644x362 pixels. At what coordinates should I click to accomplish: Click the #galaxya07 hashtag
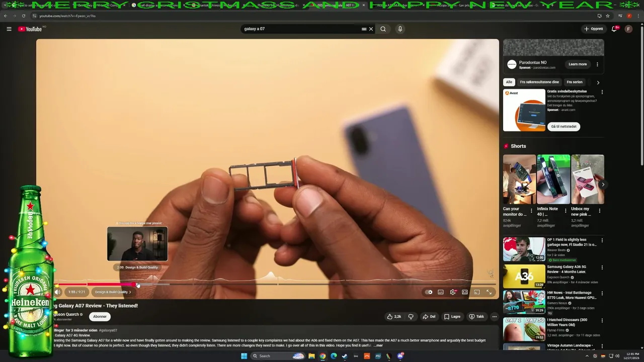pyautogui.click(x=108, y=330)
